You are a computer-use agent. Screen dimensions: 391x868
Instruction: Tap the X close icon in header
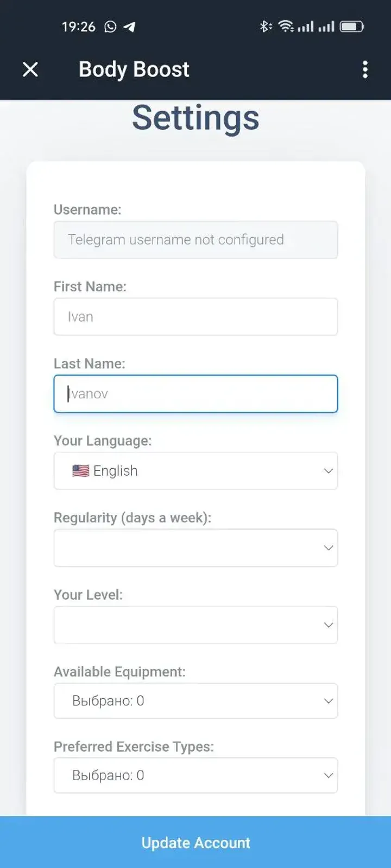pyautogui.click(x=30, y=69)
